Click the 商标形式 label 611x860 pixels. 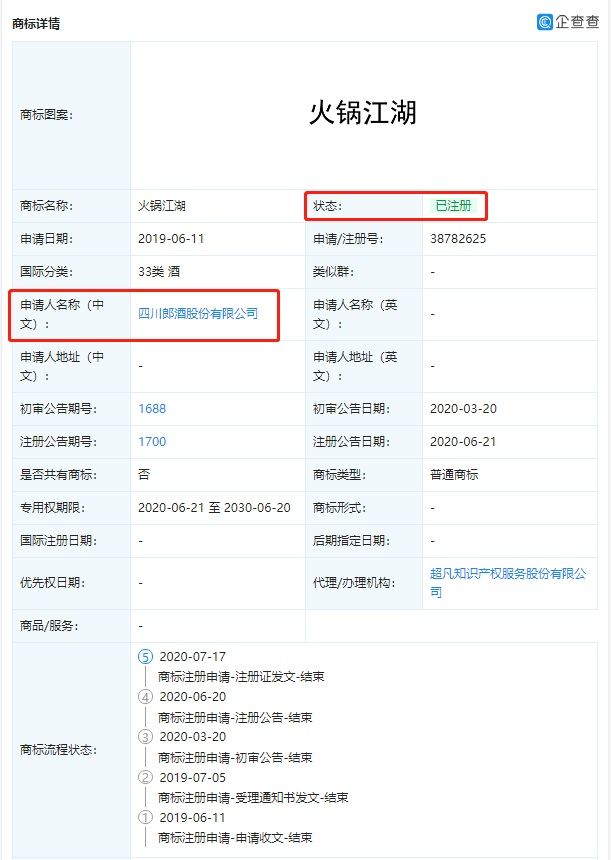click(340, 507)
